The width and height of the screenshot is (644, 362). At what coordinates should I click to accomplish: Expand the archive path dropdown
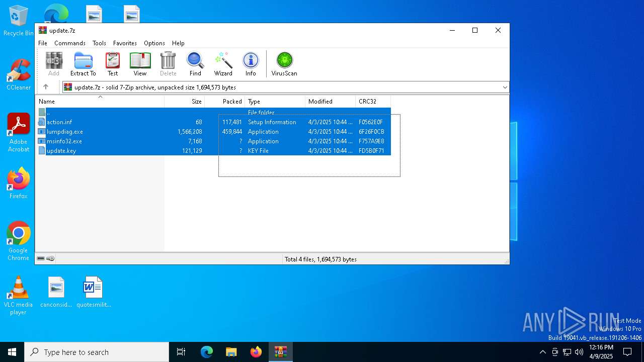(x=505, y=87)
